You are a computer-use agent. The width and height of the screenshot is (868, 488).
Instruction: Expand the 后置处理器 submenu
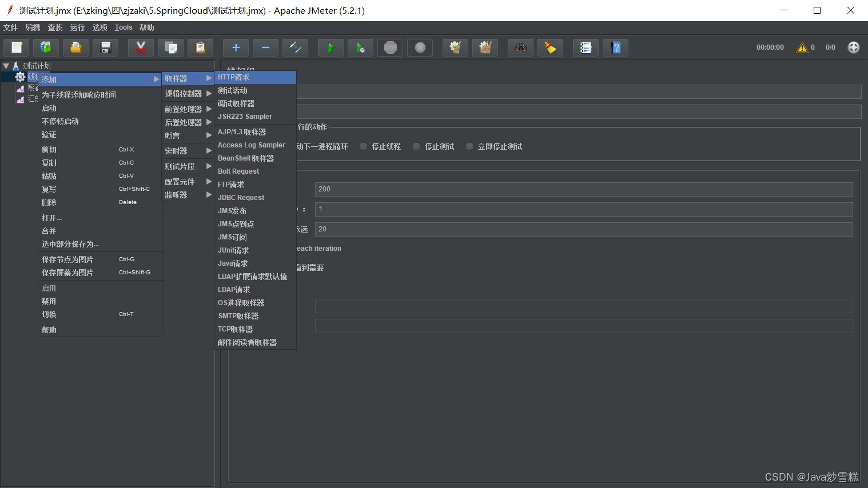click(188, 122)
